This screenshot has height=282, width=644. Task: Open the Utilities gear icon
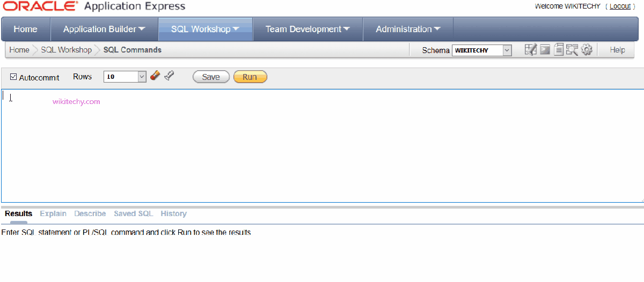[x=587, y=50]
